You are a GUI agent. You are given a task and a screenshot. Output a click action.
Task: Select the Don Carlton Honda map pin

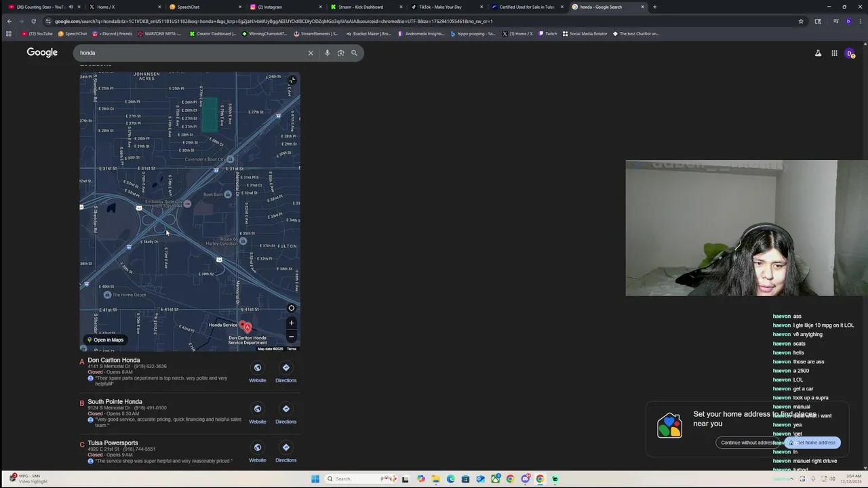(x=247, y=327)
